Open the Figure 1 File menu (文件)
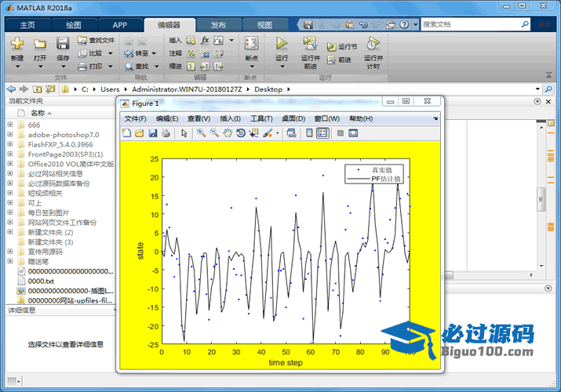This screenshot has width=561, height=392. point(135,118)
